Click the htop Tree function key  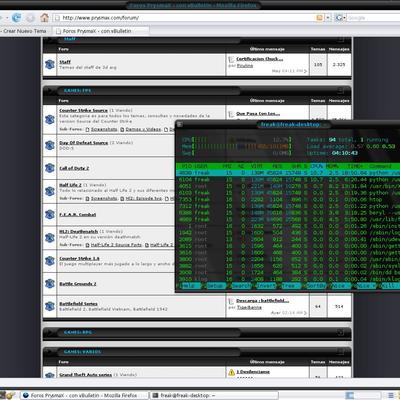pos(290,286)
